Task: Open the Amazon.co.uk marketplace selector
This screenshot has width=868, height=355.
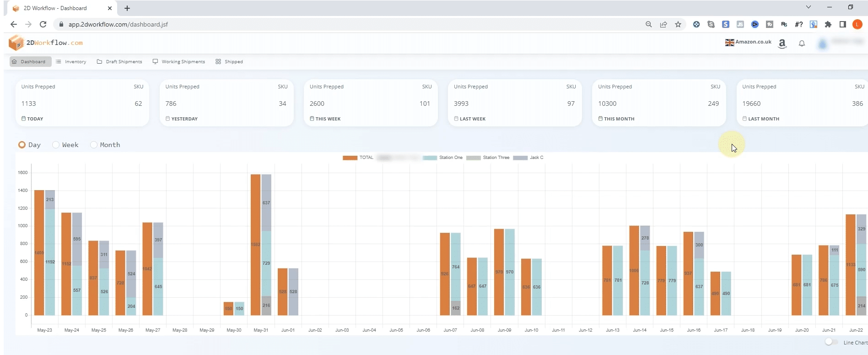Action: click(x=748, y=42)
